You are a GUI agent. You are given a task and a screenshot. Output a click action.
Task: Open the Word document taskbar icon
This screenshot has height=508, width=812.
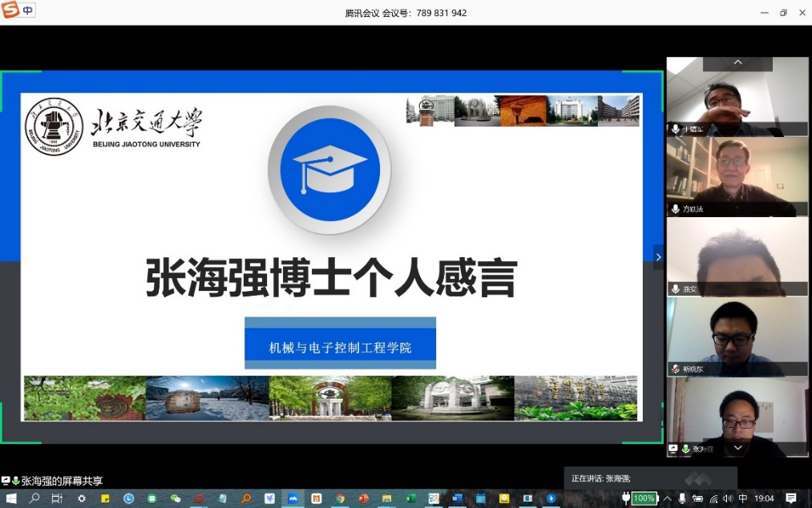pyautogui.click(x=457, y=498)
